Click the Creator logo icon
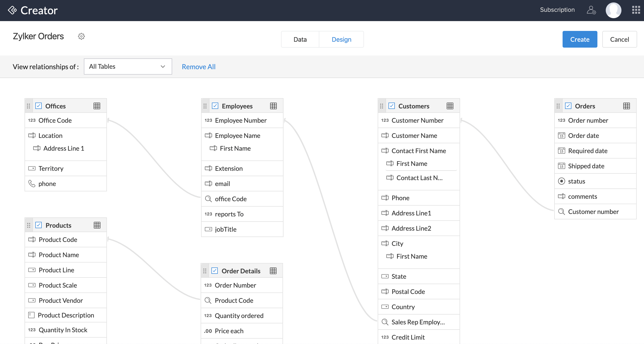This screenshot has width=644, height=344. [12, 10]
